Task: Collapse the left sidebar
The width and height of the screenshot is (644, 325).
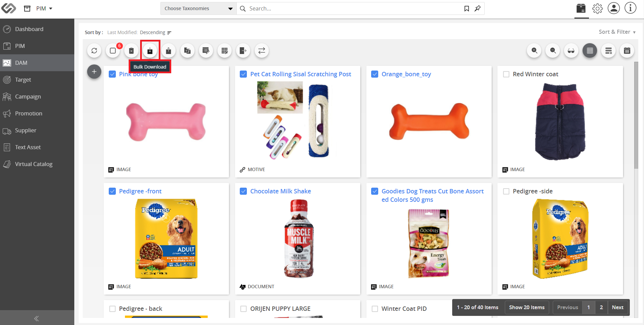Action: pyautogui.click(x=36, y=318)
